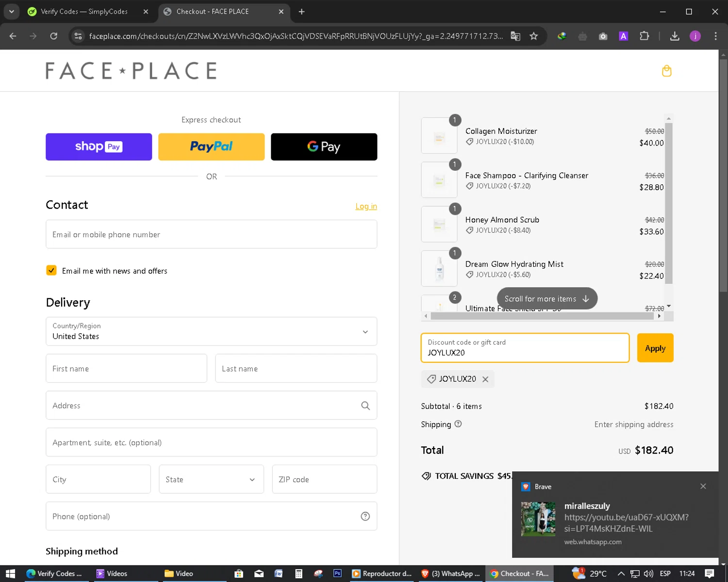The height and width of the screenshot is (582, 728).
Task: Open the browser three-dot menu
Action: pyautogui.click(x=715, y=36)
